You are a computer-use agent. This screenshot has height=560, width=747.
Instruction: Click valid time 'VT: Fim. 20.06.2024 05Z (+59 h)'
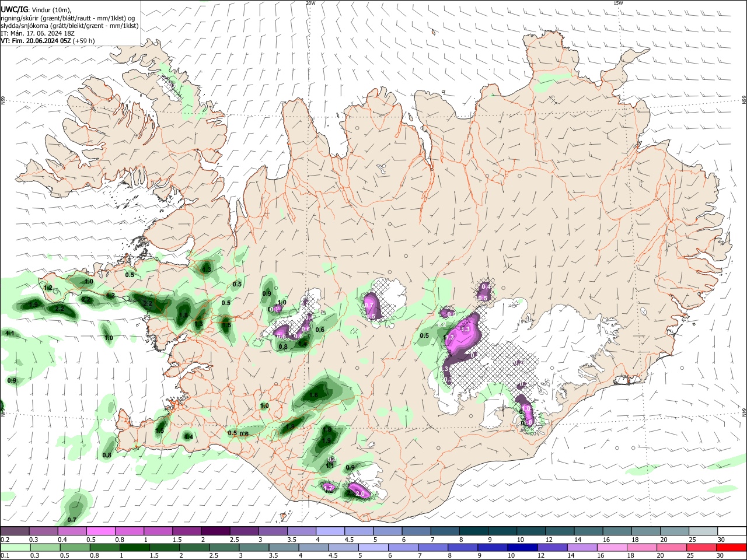click(x=48, y=41)
